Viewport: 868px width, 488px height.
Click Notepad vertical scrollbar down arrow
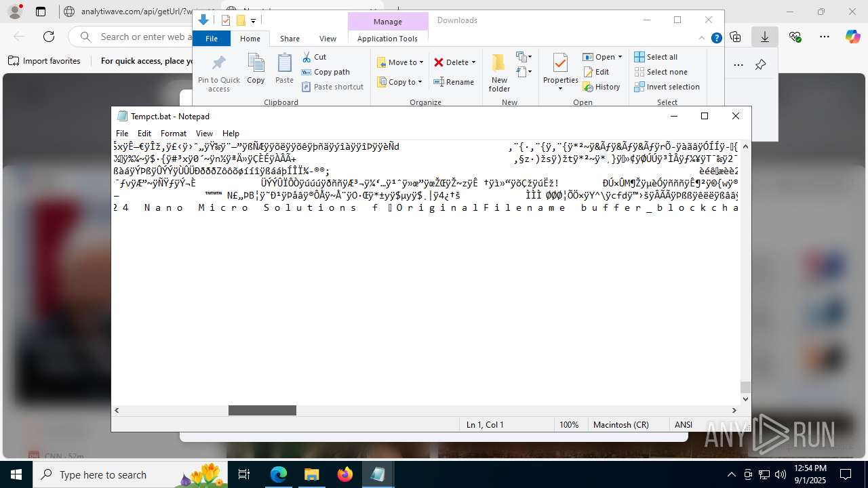tap(745, 399)
